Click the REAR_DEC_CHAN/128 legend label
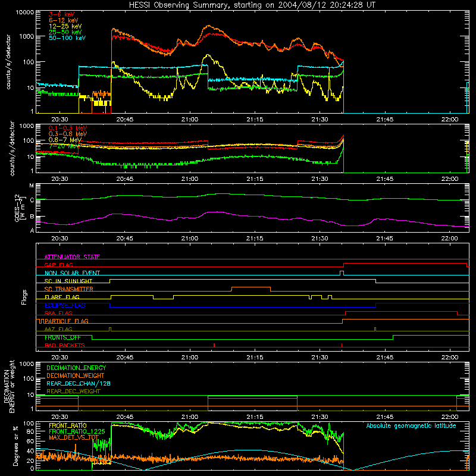This screenshot has width=476, height=476. (79, 383)
